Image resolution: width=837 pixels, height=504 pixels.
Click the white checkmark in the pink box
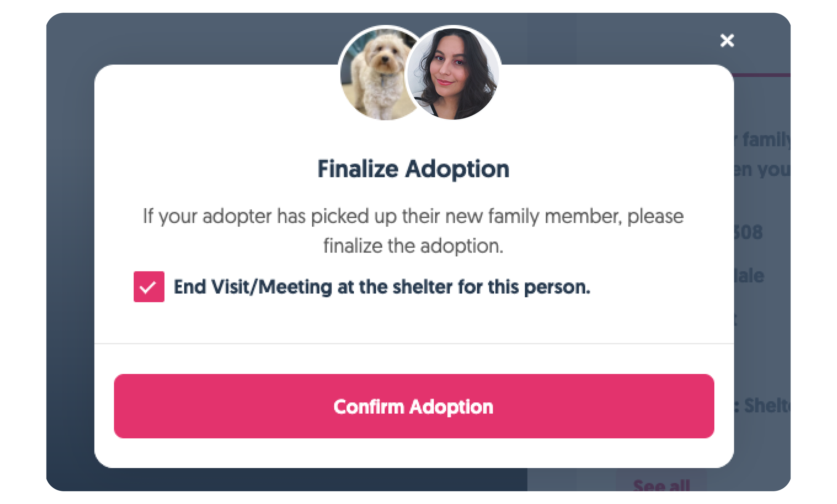click(x=148, y=287)
